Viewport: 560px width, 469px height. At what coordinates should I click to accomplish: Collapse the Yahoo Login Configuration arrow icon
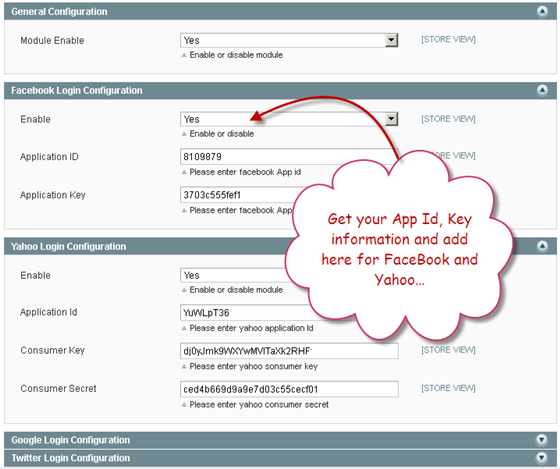click(x=542, y=246)
